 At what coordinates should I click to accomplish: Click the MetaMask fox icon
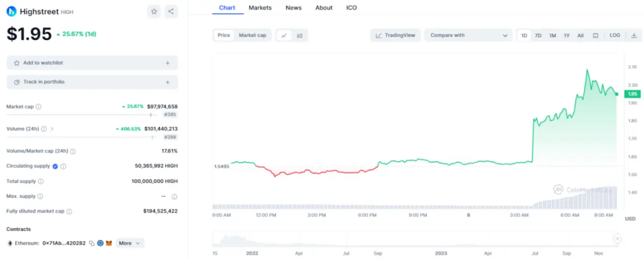point(109,243)
